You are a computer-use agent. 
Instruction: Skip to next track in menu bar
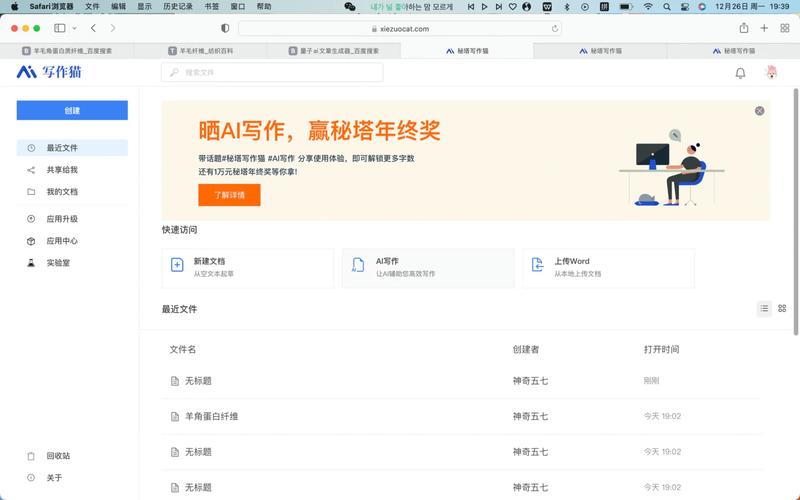tap(498, 7)
